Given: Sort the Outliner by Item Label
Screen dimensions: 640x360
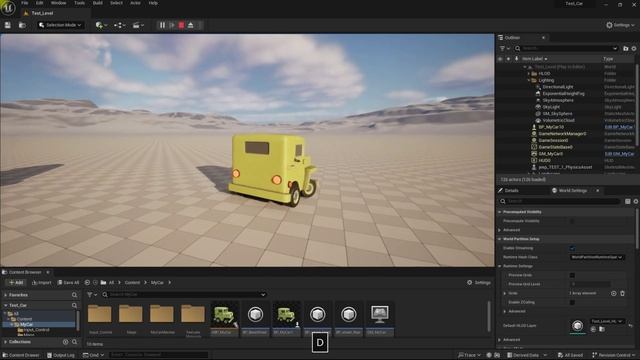Looking at the screenshot, I should coord(534,59).
